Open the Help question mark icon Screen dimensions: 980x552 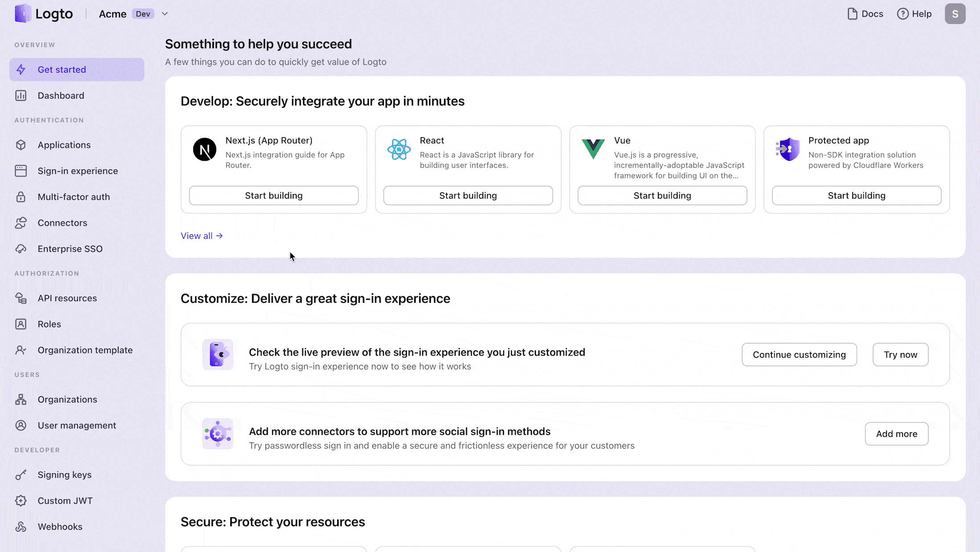[902, 14]
